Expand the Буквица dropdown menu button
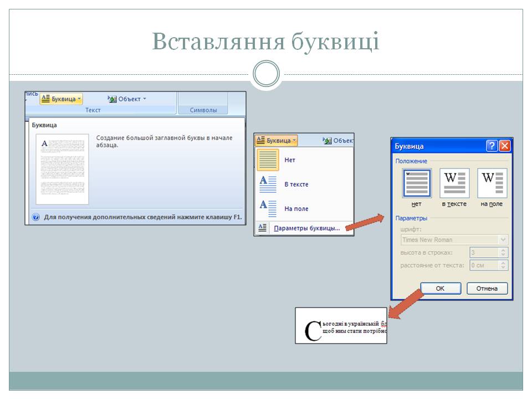The image size is (532, 399). (277, 141)
